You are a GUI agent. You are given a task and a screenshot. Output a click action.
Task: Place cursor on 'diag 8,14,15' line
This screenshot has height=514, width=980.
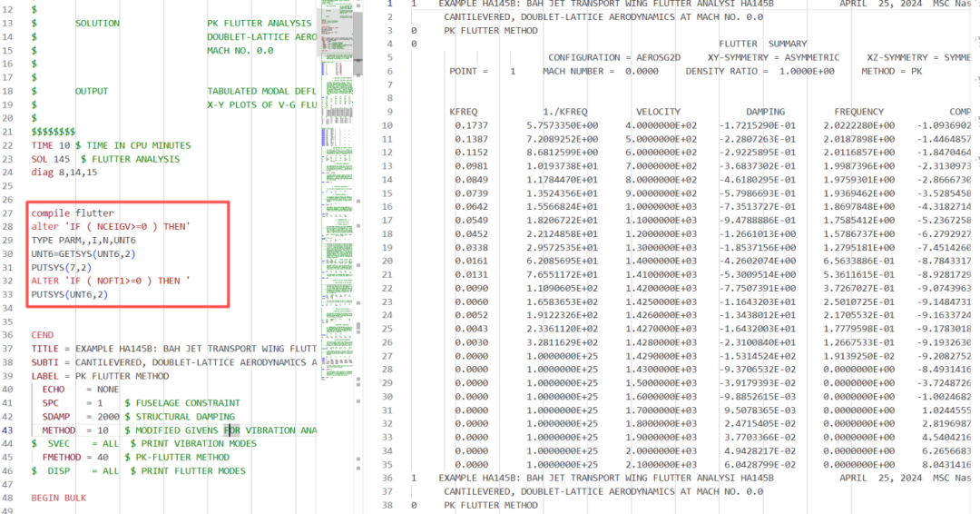point(64,172)
